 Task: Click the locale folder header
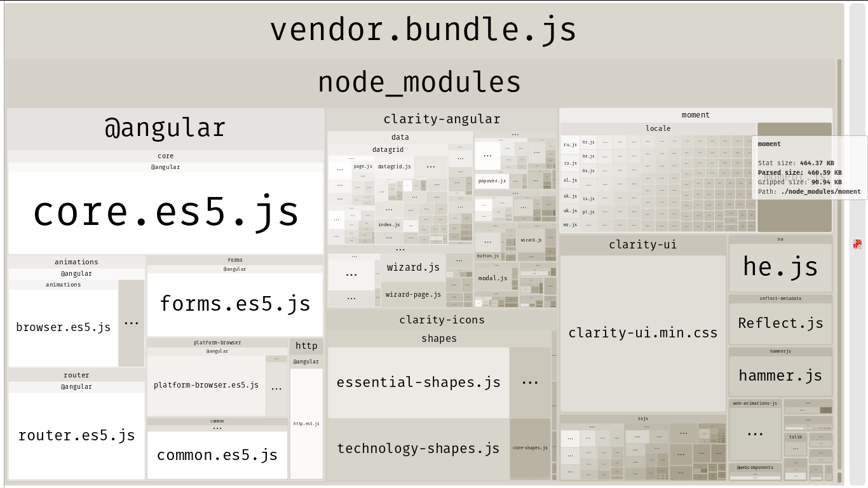(658, 128)
